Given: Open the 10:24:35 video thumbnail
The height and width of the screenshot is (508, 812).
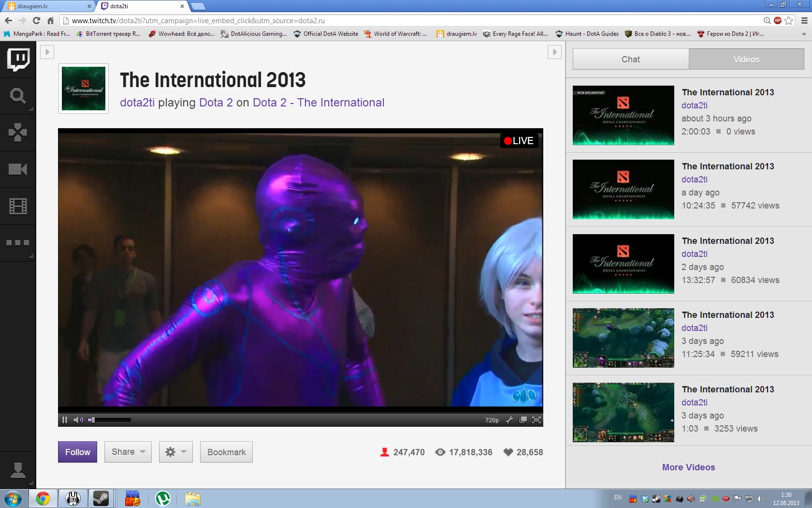Looking at the screenshot, I should [x=623, y=189].
